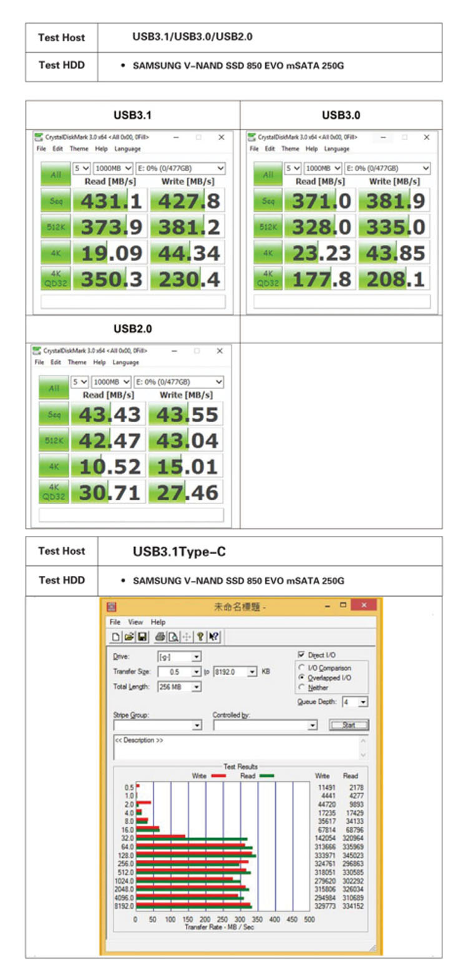Open the E: drive dropdown in USB2.0 window

[x=178, y=382]
